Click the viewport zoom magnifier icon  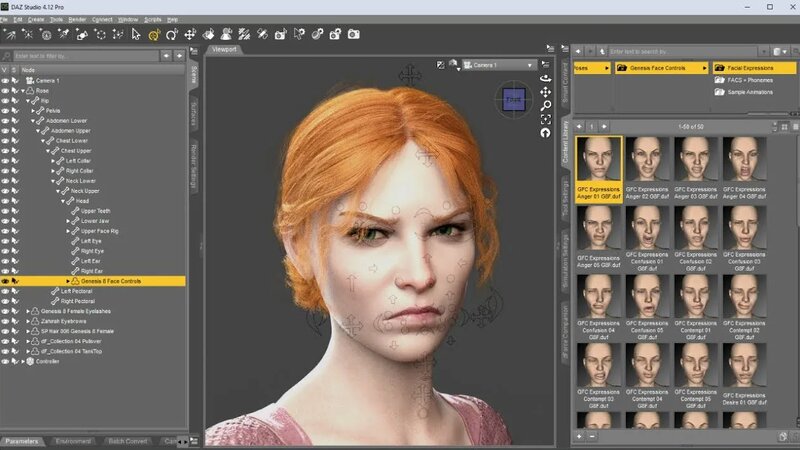[x=545, y=106]
